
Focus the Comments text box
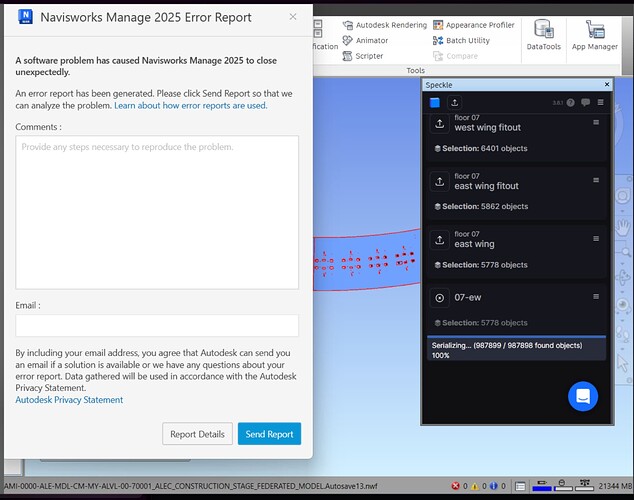(x=157, y=212)
